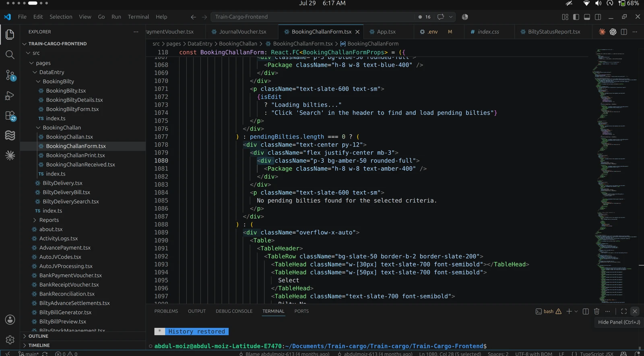Viewport: 644px width, 356px height.
Task: Hide the terminal panel with X button
Action: pyautogui.click(x=635, y=311)
